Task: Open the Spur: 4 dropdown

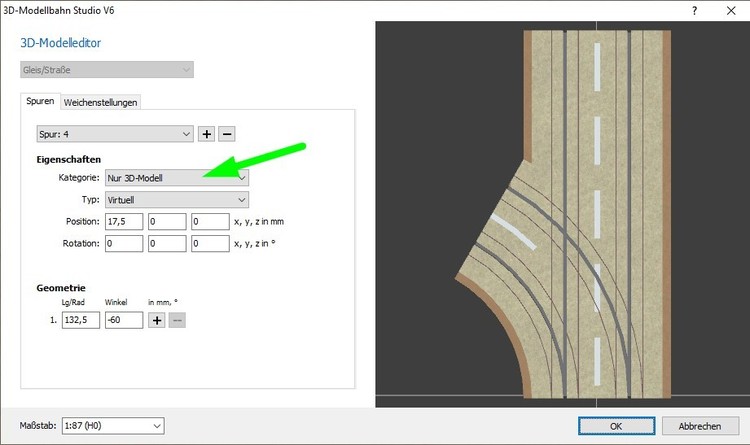Action: point(115,134)
